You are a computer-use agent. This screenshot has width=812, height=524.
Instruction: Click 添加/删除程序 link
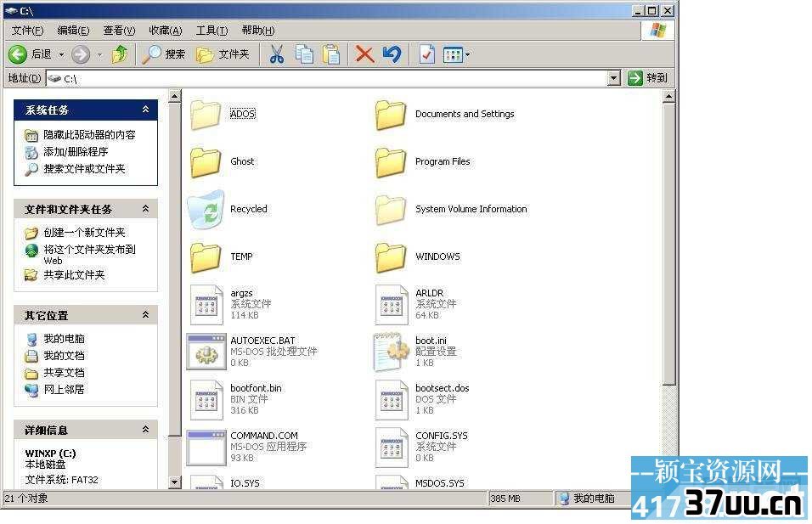[x=76, y=152]
